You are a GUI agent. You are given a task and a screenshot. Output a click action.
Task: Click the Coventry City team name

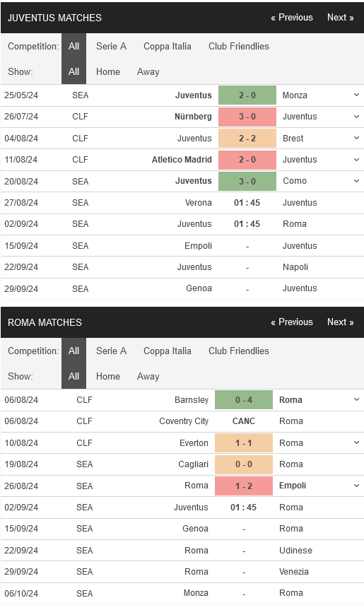tap(184, 421)
